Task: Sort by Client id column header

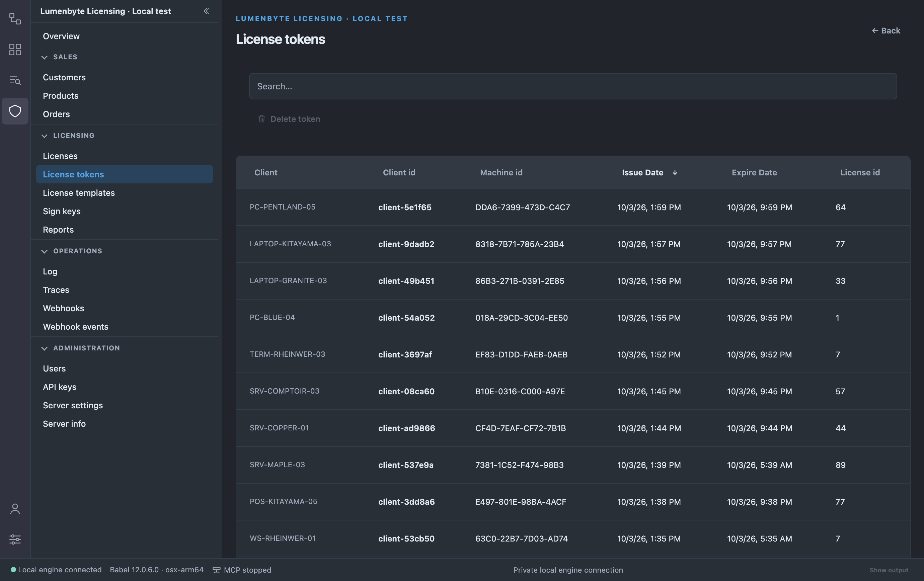Action: (399, 173)
